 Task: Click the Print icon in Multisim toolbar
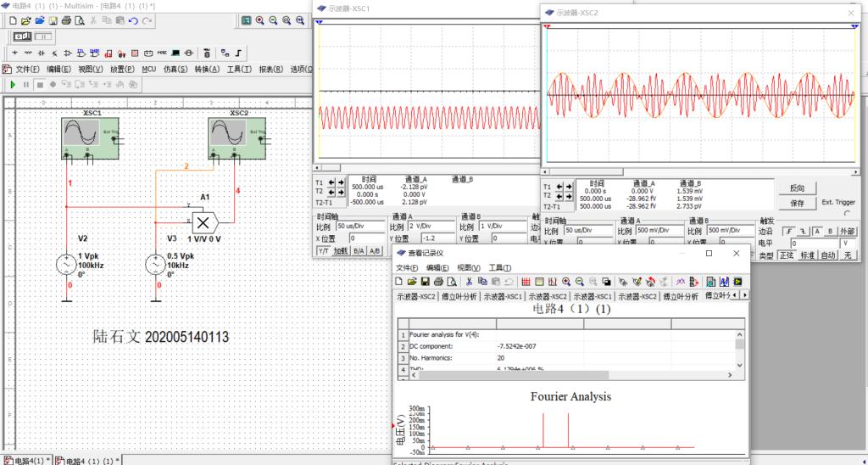coord(66,21)
